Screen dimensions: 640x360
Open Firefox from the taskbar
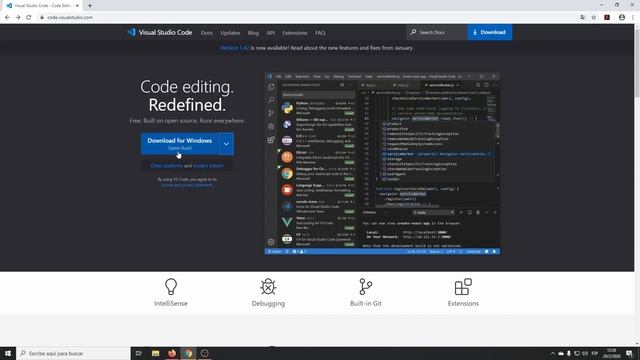pos(172,353)
